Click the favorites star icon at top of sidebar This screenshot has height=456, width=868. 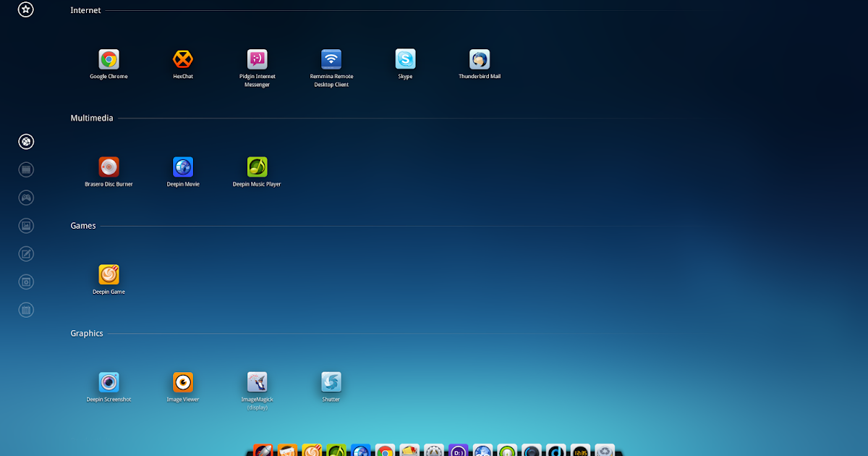(x=26, y=9)
